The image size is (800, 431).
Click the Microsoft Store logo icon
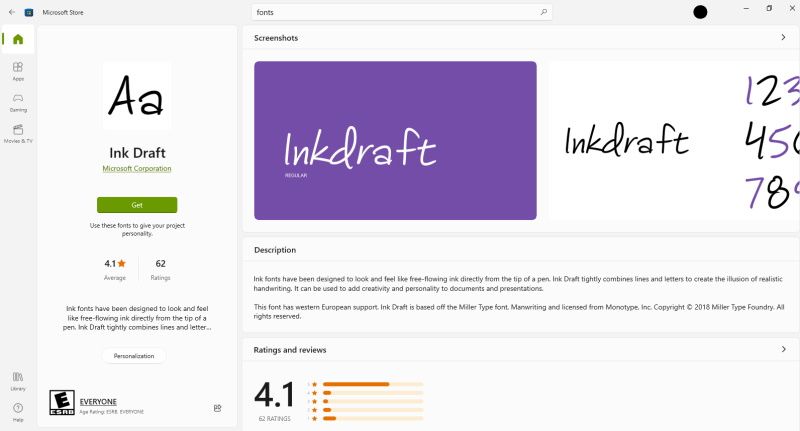pyautogui.click(x=29, y=12)
